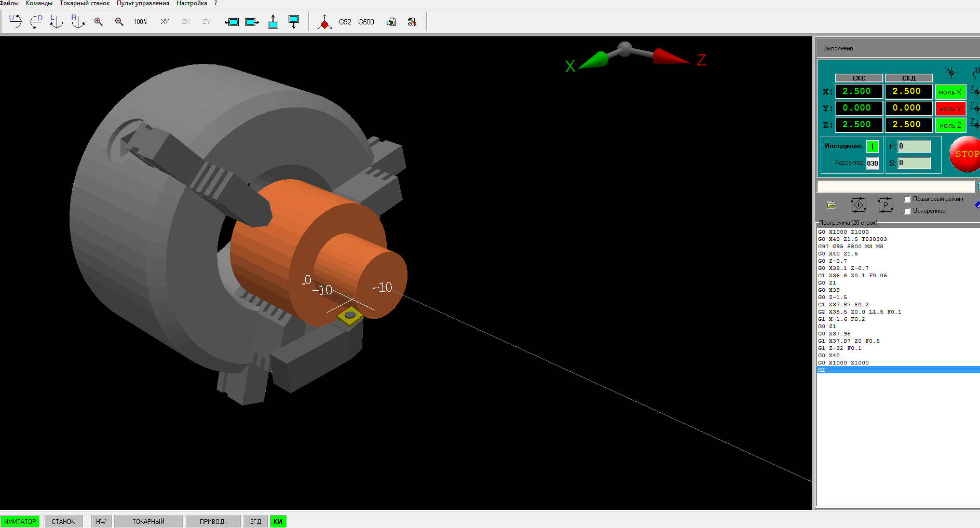Click the red cube coordinate origin icon
980x528 pixels.
click(324, 22)
